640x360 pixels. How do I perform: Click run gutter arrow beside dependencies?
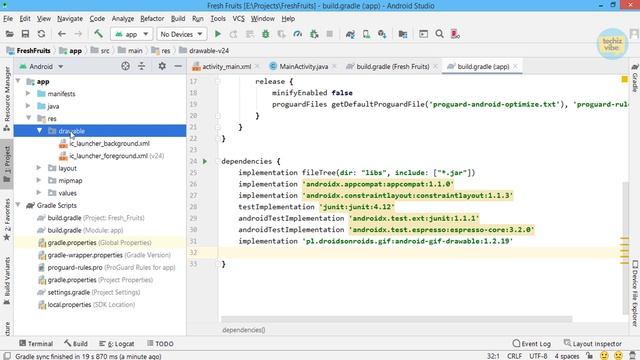click(205, 161)
